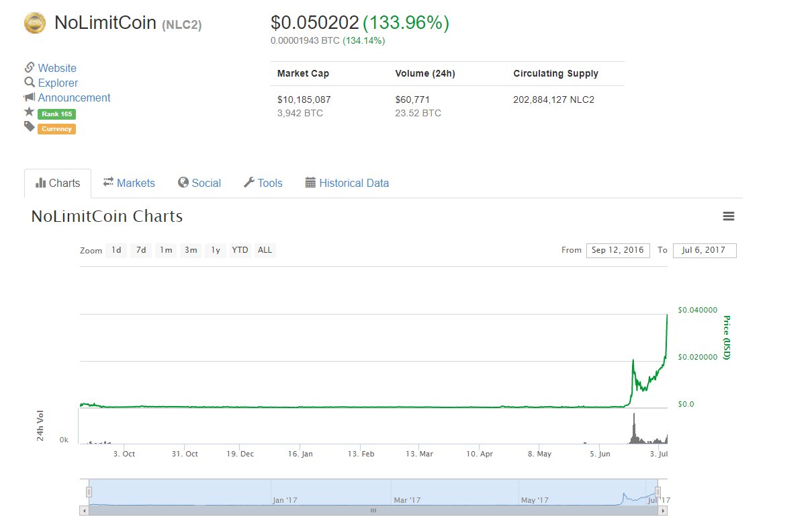Image resolution: width=812 pixels, height=523 pixels.
Task: Switch to the Social tab
Action: click(199, 183)
